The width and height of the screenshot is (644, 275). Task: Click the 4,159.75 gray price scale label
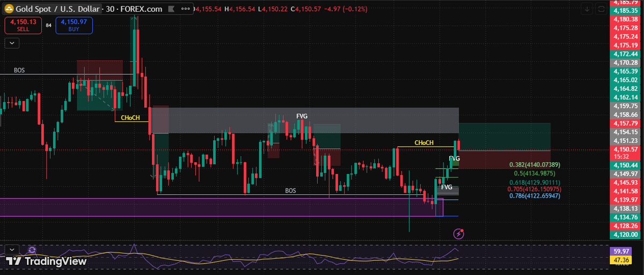click(x=627, y=106)
